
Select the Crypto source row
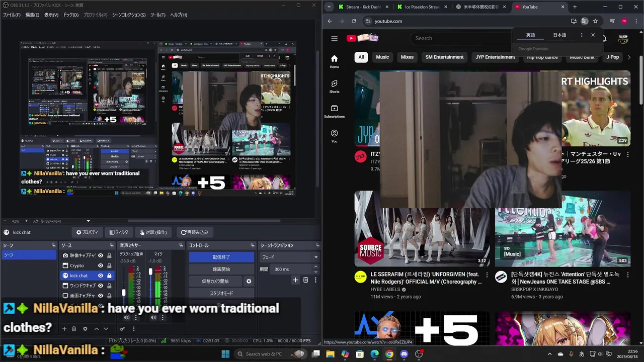(x=87, y=265)
